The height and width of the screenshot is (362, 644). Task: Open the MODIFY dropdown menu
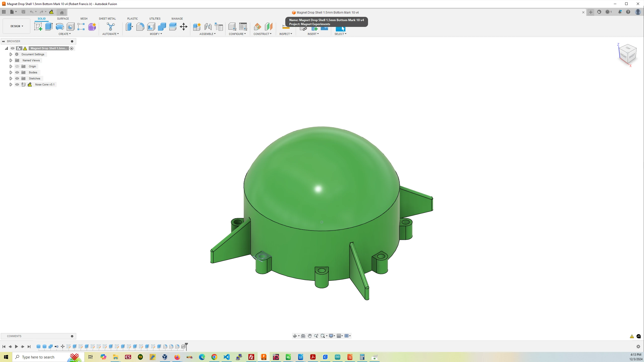[x=156, y=34]
